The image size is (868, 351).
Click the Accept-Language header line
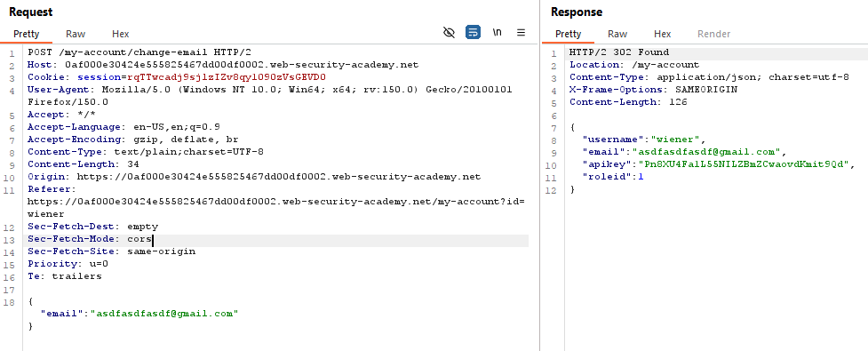click(124, 127)
